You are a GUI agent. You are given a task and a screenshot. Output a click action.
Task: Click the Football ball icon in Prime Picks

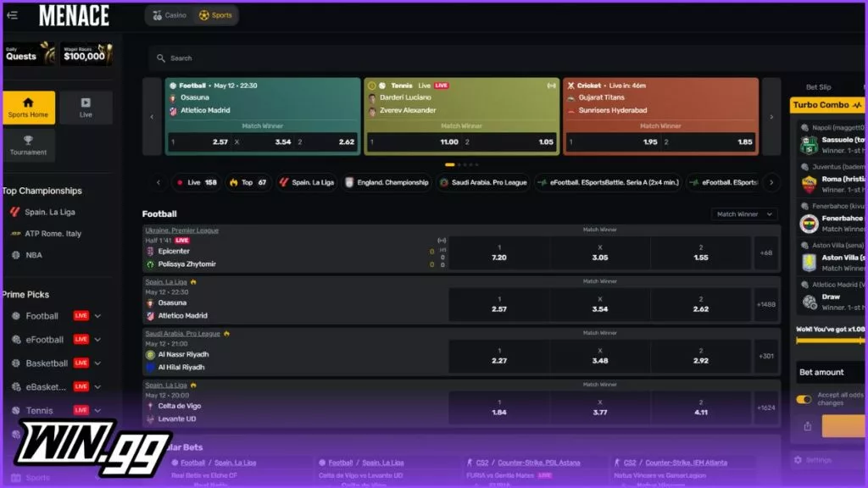16,316
